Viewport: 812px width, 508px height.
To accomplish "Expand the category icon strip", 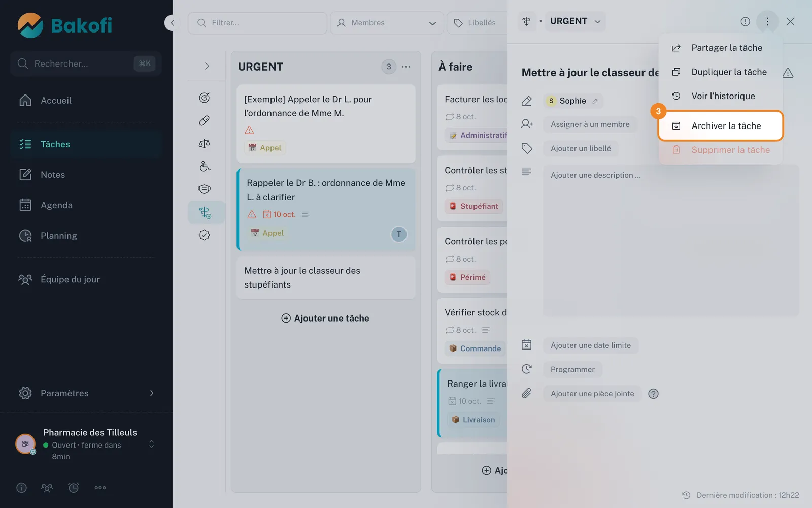I will (207, 66).
